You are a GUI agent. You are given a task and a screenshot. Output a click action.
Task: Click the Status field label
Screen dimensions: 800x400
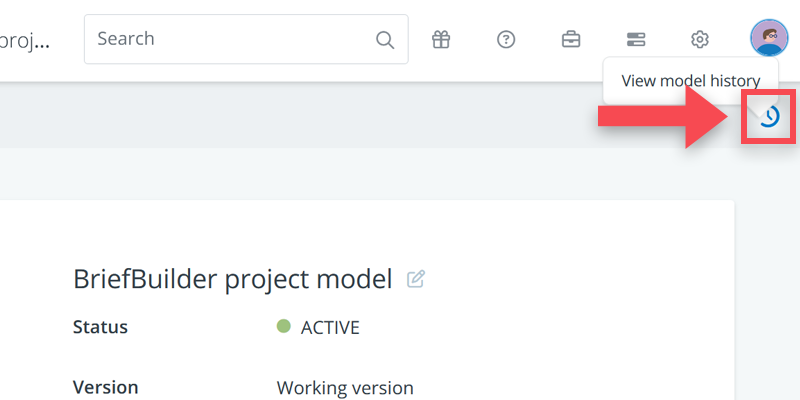click(100, 327)
